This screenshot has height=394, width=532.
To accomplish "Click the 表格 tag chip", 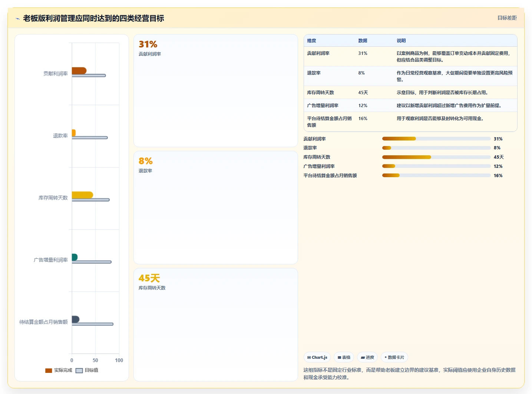I will [344, 357].
